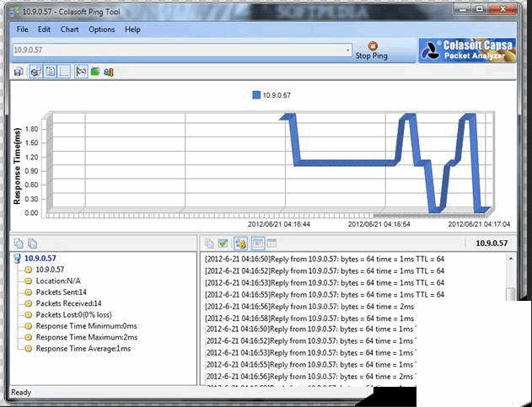The image size is (532, 407).
Task: Click the Response Time(ms) axis label
Action: [17, 165]
